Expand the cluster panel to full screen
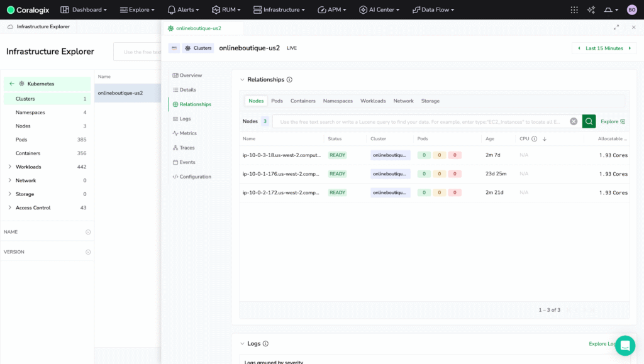644x364 pixels. click(x=616, y=28)
